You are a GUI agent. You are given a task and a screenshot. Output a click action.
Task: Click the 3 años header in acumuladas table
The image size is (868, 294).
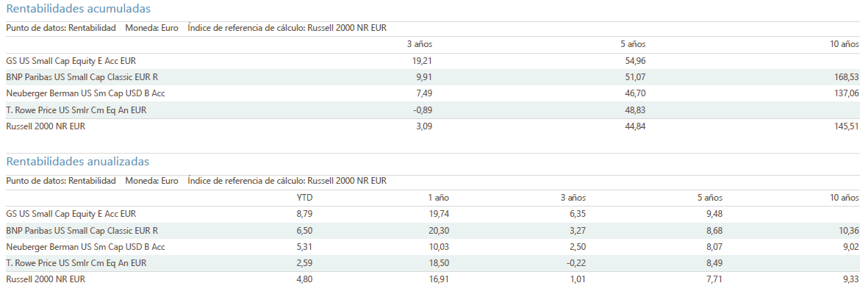pyautogui.click(x=419, y=44)
